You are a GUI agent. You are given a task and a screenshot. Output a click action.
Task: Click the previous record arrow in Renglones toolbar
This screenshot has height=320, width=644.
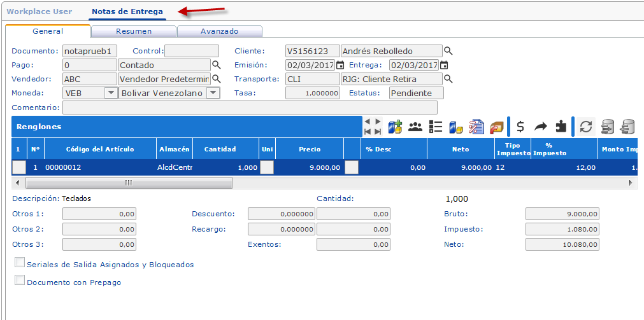(x=368, y=122)
